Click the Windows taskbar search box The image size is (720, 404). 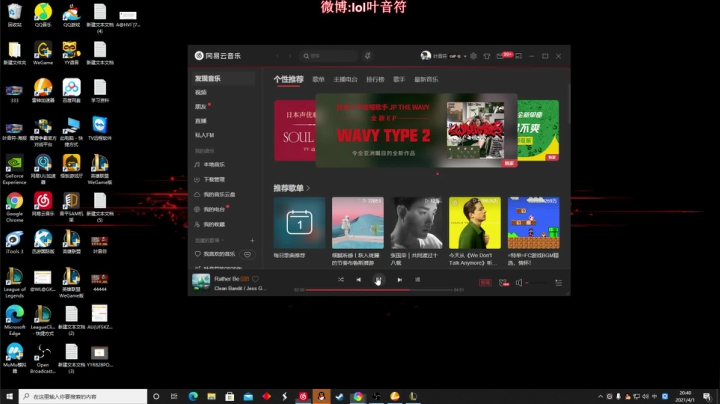pyautogui.click(x=83, y=396)
